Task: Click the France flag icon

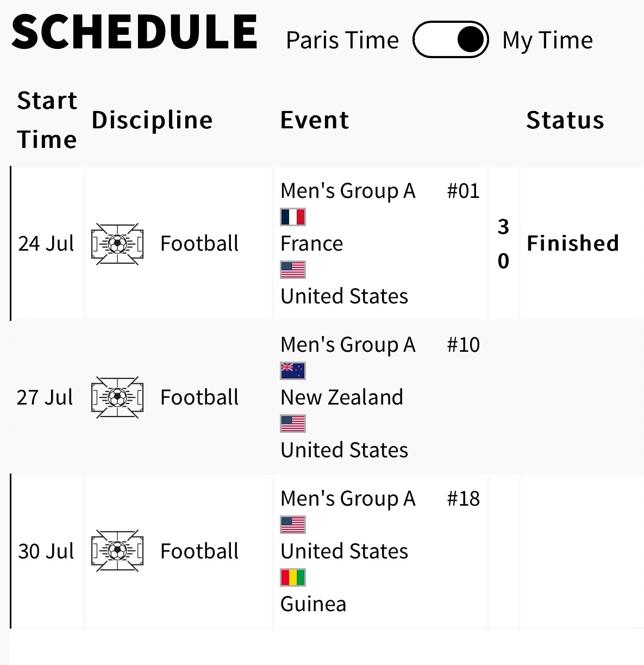Action: click(293, 217)
